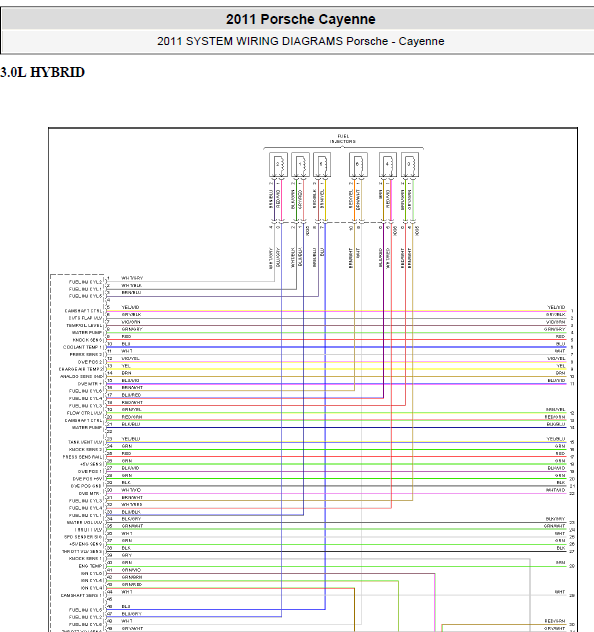Image resolution: width=594 pixels, height=632 pixels.
Task: Click 'BLU/GRY' wire label at pin 47
Action: (x=132, y=613)
